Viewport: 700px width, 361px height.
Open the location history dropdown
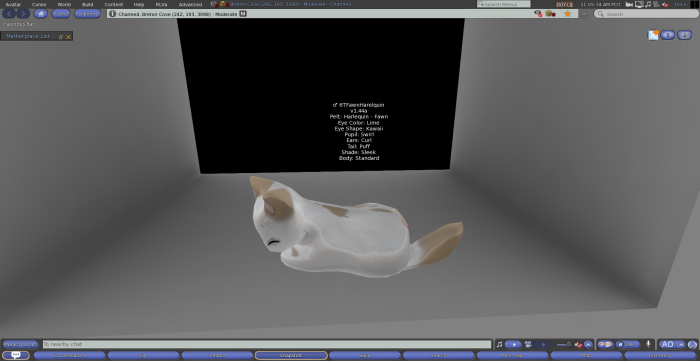click(x=584, y=14)
